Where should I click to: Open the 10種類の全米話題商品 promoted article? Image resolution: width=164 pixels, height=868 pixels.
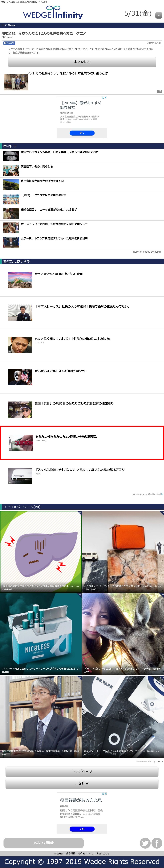66,437
